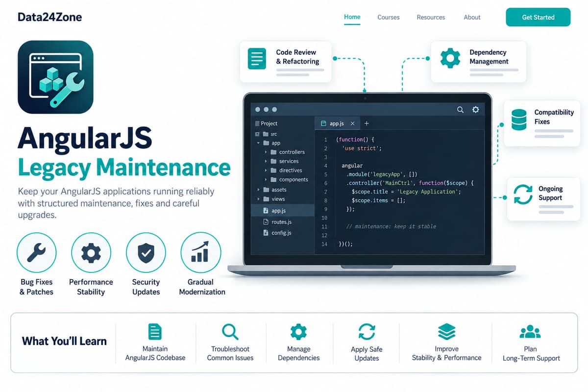Screen dimensions: 588x392
Task: Click the Dependency Management label
Action: [489, 57]
